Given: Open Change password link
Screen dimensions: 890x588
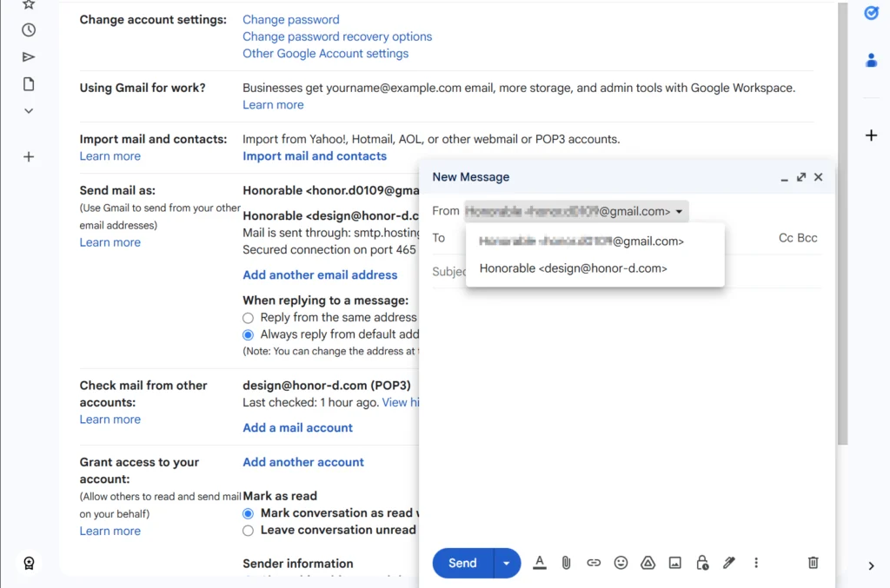Looking at the screenshot, I should tap(290, 19).
